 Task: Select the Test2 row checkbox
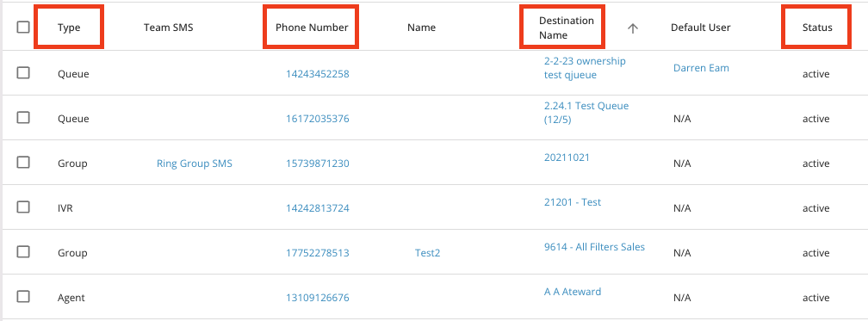click(22, 252)
